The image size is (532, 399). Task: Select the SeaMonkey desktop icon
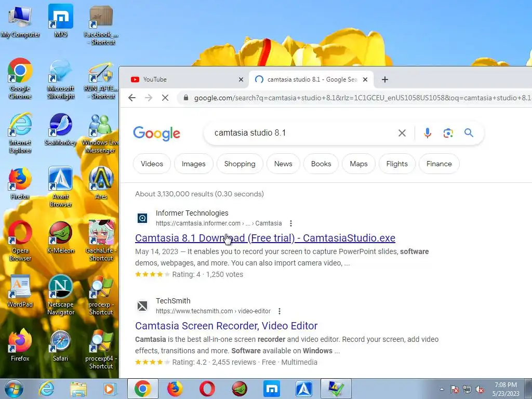coord(61,129)
